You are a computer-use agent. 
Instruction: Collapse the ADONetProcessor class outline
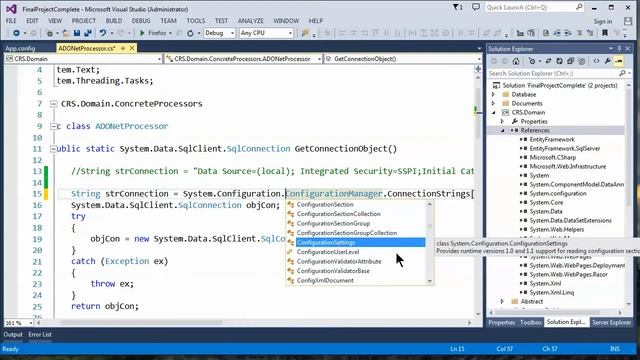point(53,127)
